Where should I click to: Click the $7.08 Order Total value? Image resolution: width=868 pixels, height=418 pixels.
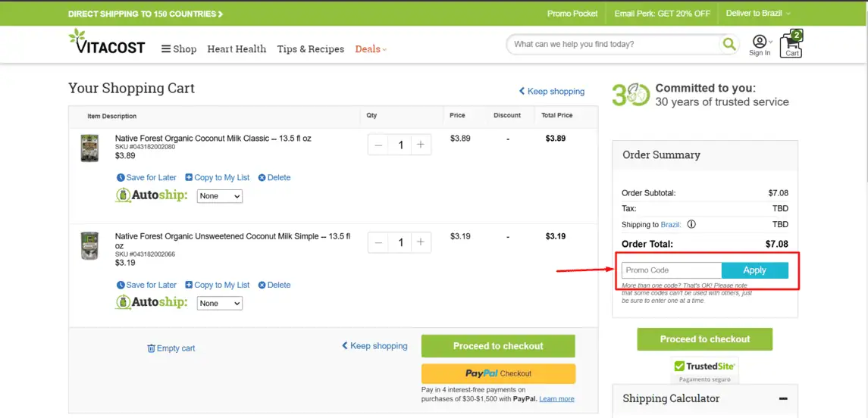779,244
